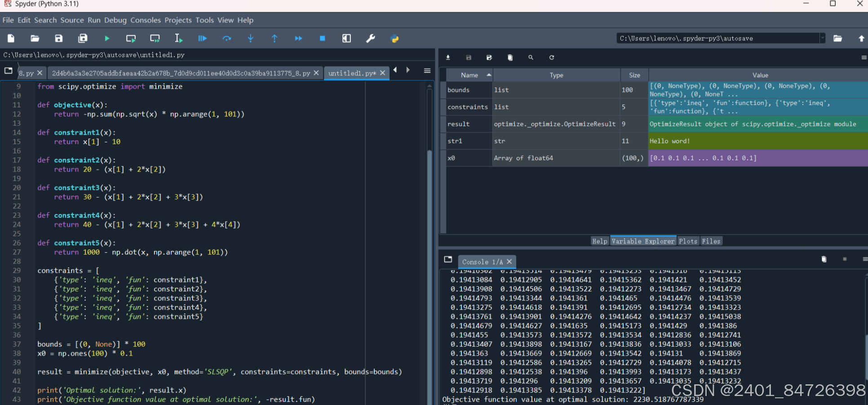Screen dimensions: 868x405
Task: Save the current file
Action: pyautogui.click(x=59, y=39)
